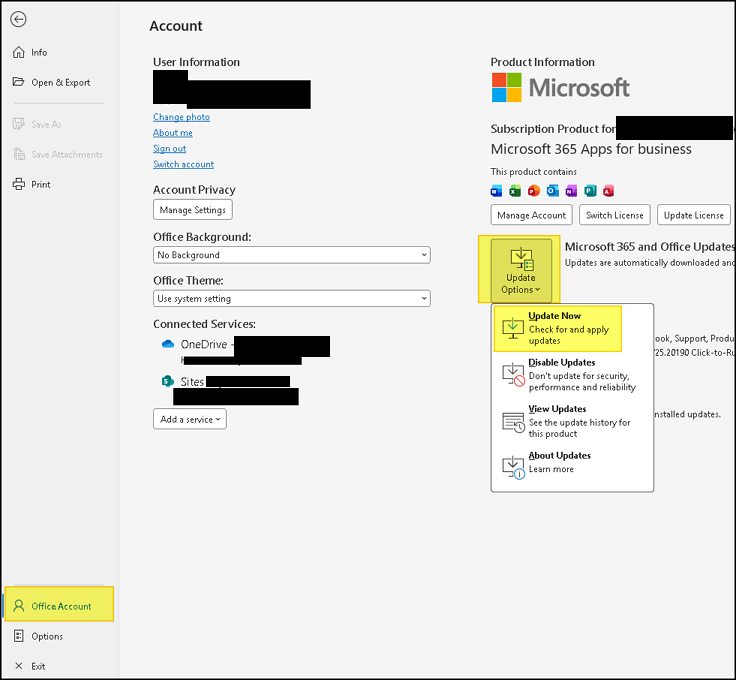Click the SharePoint Sites icon
The image size is (736, 680).
tap(168, 381)
